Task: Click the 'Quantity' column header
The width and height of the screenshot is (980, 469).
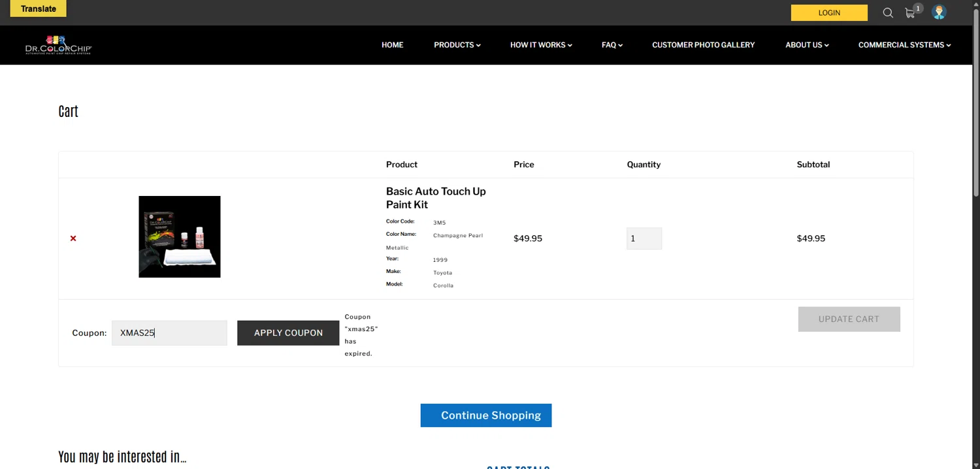Action: coord(644,165)
